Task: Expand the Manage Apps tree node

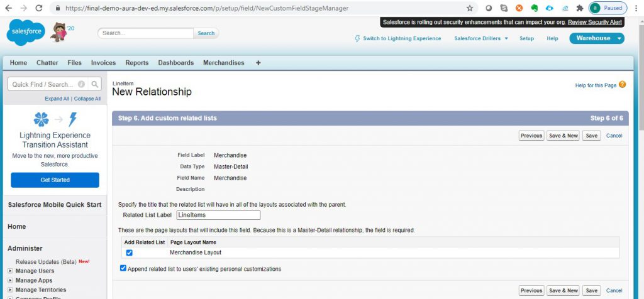Action: coord(10,280)
